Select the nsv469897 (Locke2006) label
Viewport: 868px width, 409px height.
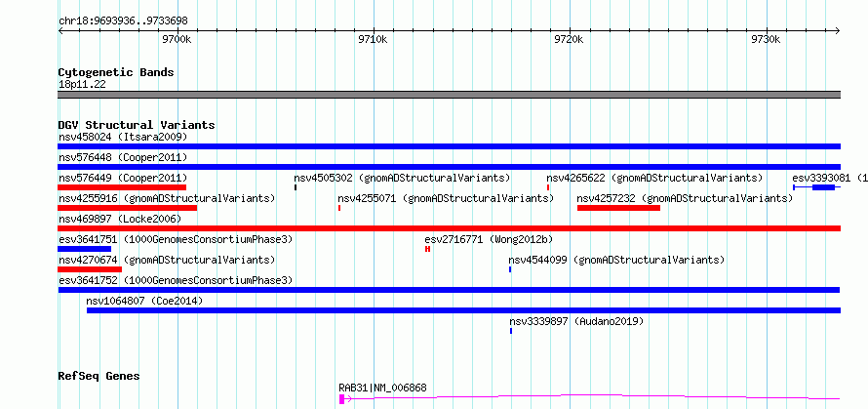120,219
